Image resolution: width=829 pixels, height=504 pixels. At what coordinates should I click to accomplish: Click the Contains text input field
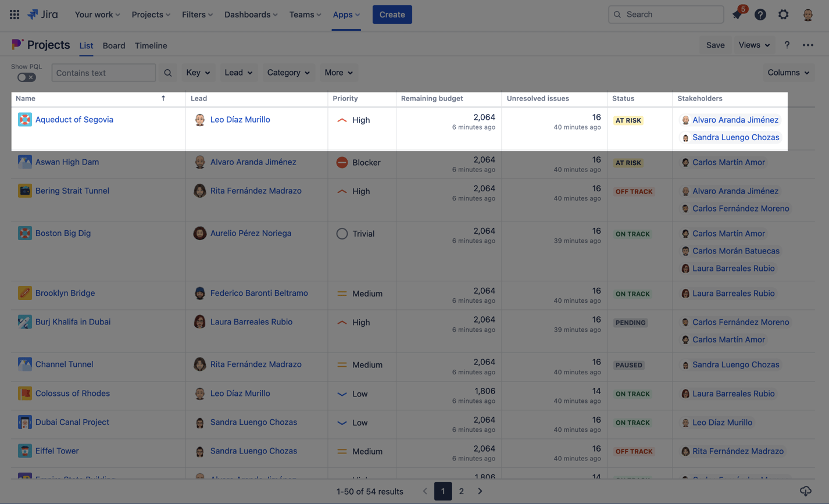(103, 73)
